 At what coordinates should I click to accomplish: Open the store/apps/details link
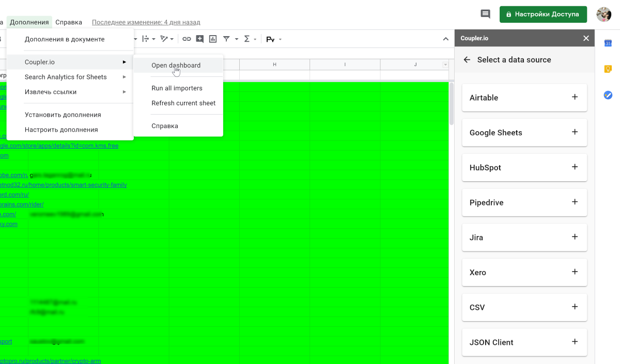point(59,146)
